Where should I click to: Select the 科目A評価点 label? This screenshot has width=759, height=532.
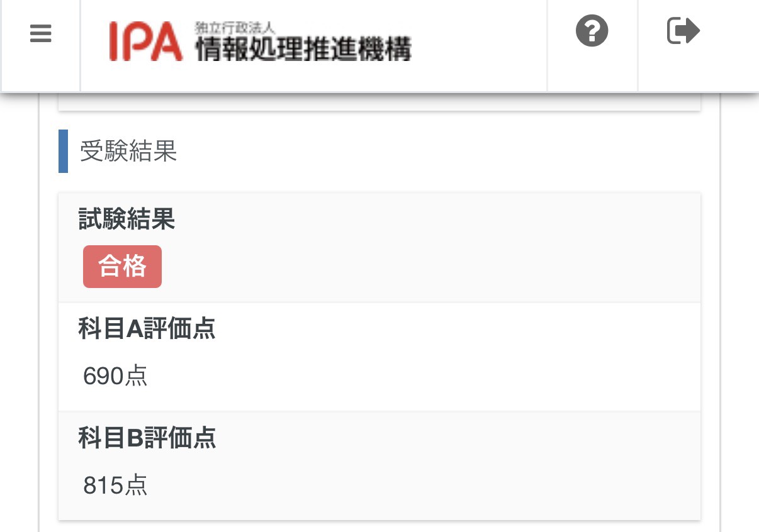click(147, 329)
